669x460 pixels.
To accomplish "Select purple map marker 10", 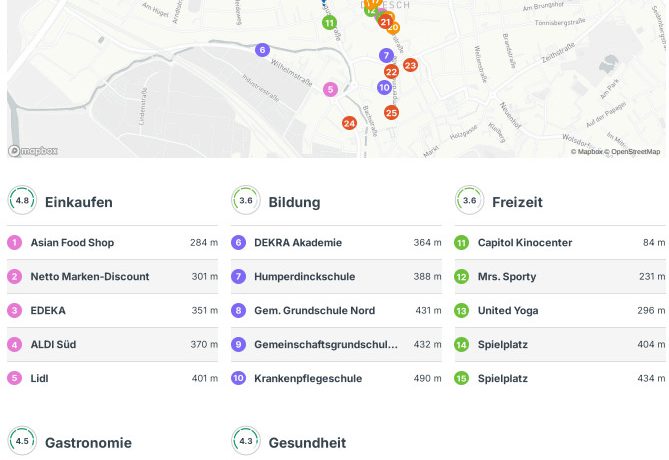I will click(384, 87).
